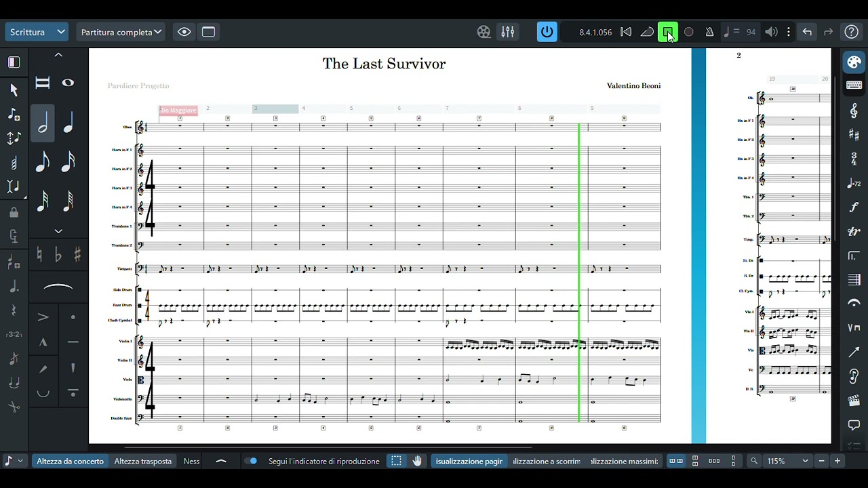Open the Time Signatures panel

[854, 159]
